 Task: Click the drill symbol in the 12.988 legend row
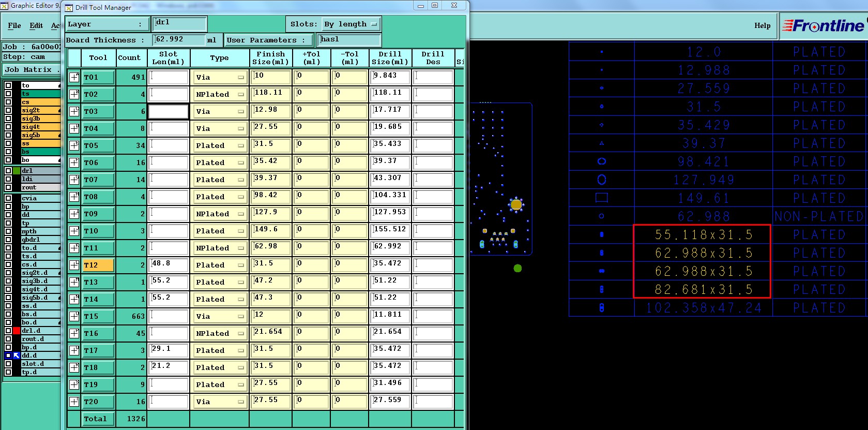[601, 70]
